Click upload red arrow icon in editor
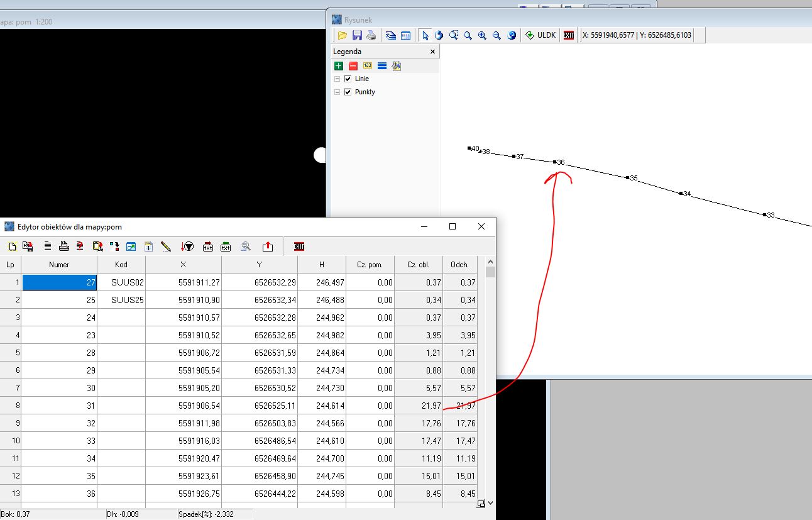Viewport: 812px width, 520px height. [x=268, y=246]
